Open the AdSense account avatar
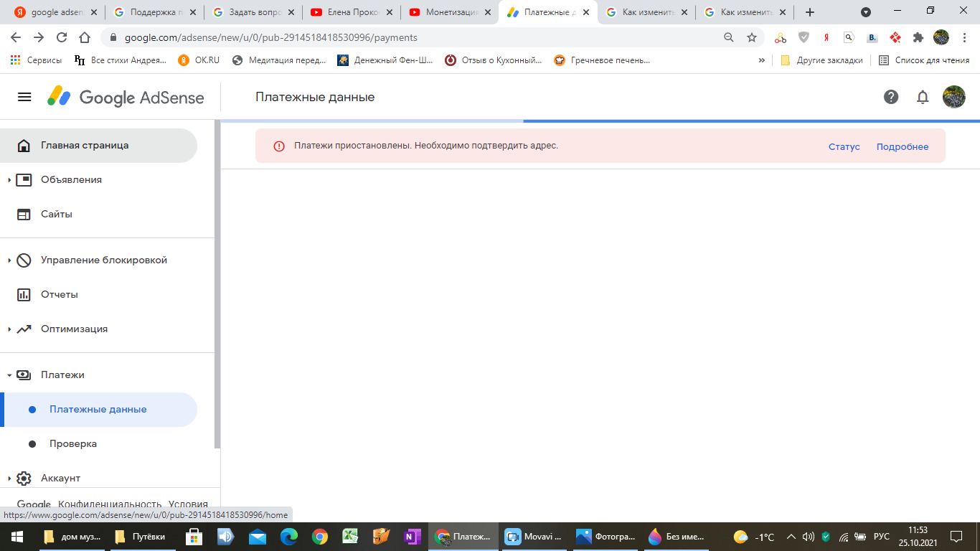The width and height of the screenshot is (980, 551). pos(953,97)
